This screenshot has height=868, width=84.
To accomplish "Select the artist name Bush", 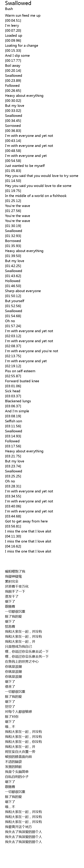I will click(9, 9).
